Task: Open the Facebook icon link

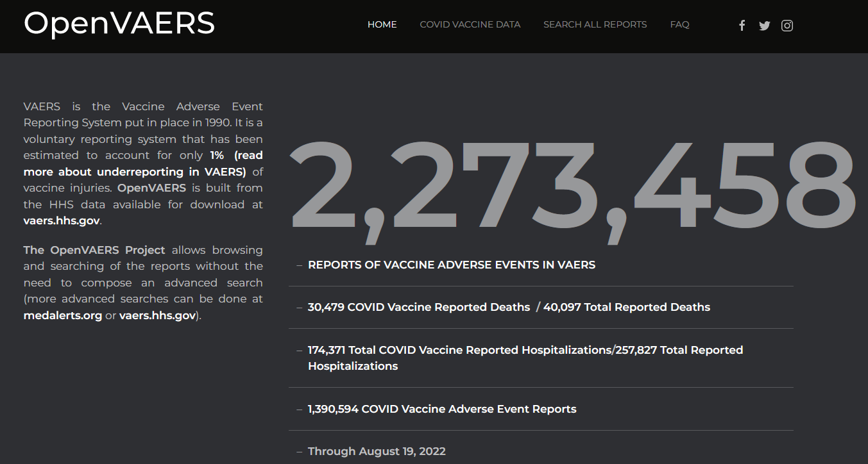Action: [x=742, y=26]
